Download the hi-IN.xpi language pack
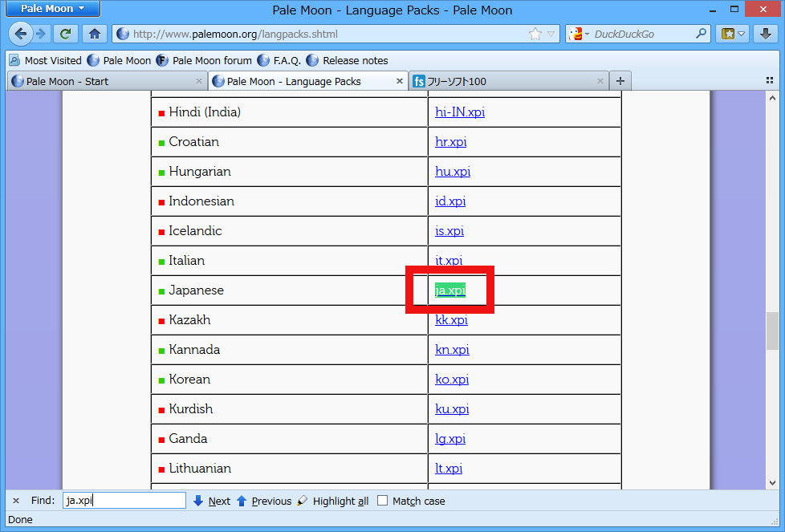 pyautogui.click(x=460, y=112)
